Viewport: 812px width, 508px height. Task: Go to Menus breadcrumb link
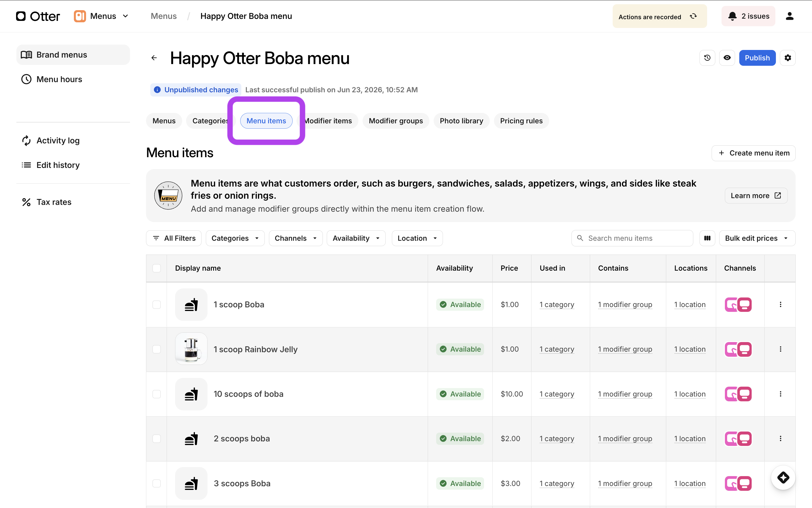(164, 16)
